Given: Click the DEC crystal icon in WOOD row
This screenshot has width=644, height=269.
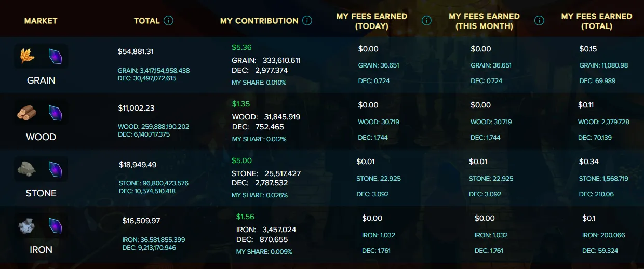Looking at the screenshot, I should [x=55, y=113].
